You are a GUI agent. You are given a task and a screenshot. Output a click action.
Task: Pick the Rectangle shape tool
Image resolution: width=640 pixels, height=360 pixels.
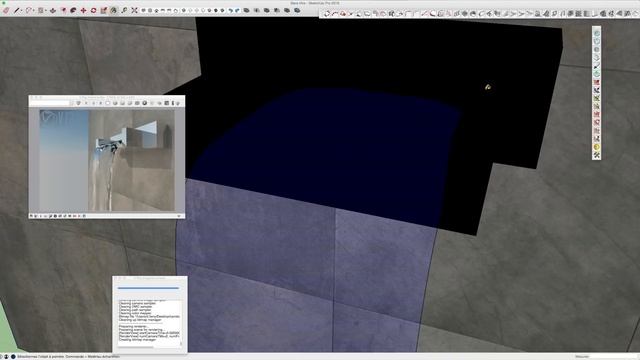click(x=41, y=10)
